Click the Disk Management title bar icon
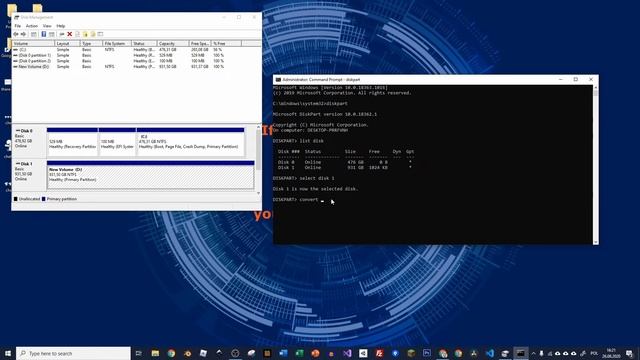This screenshot has width=640, height=360. pyautogui.click(x=17, y=17)
